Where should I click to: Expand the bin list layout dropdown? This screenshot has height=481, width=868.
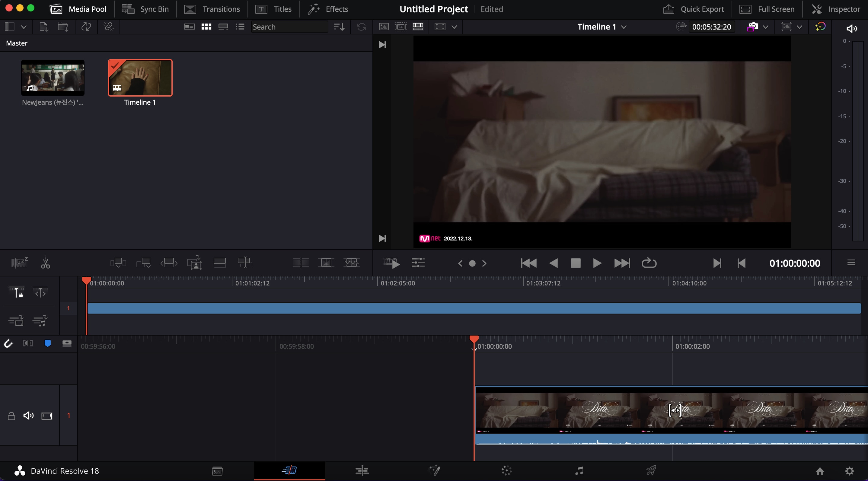click(x=24, y=27)
